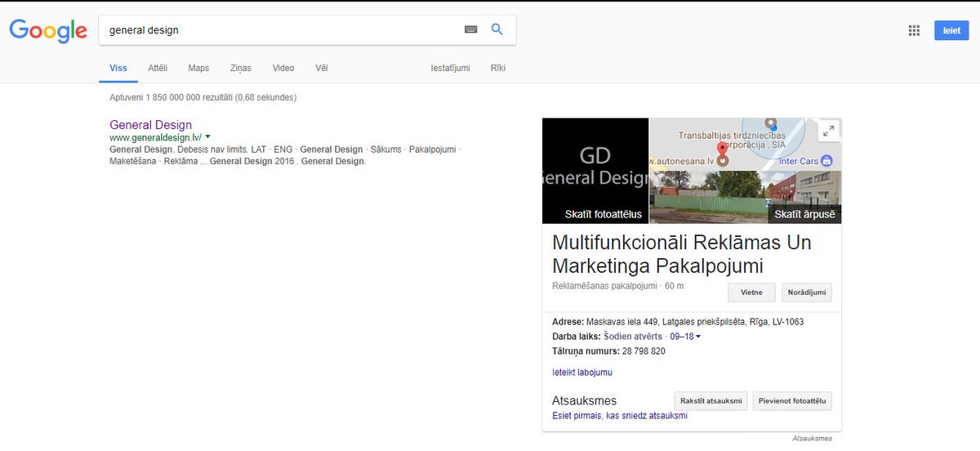Click the Rakstīt atsauksmi button
Image resolution: width=980 pixels, height=451 pixels.
click(x=710, y=400)
